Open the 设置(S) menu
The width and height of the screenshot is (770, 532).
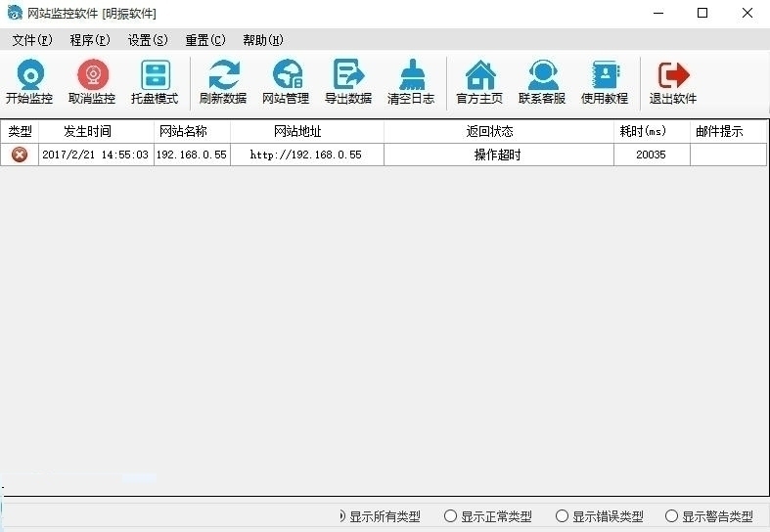[148, 40]
